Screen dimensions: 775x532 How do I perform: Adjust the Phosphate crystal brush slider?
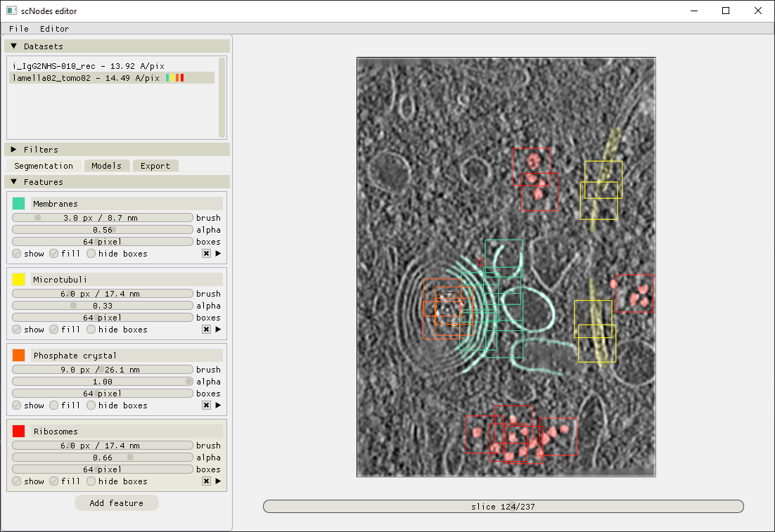coord(102,370)
